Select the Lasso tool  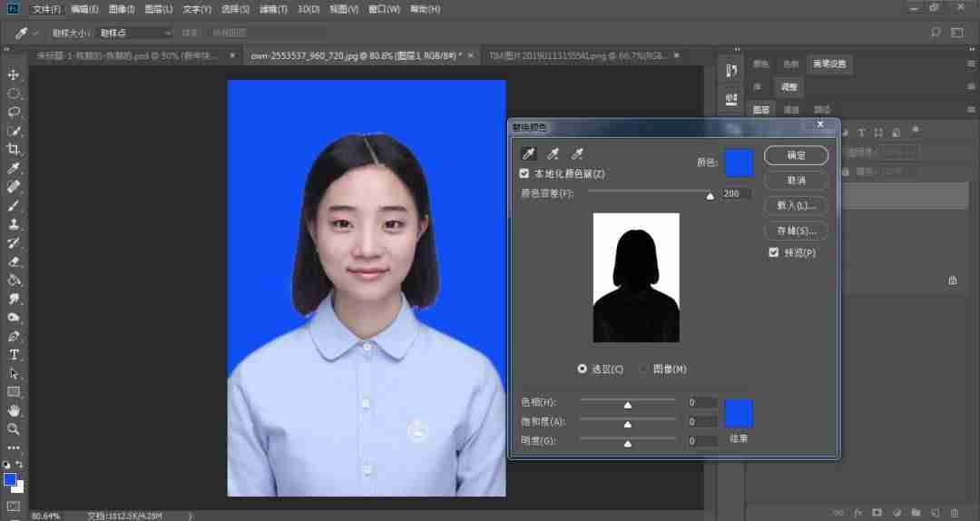tap(13, 112)
